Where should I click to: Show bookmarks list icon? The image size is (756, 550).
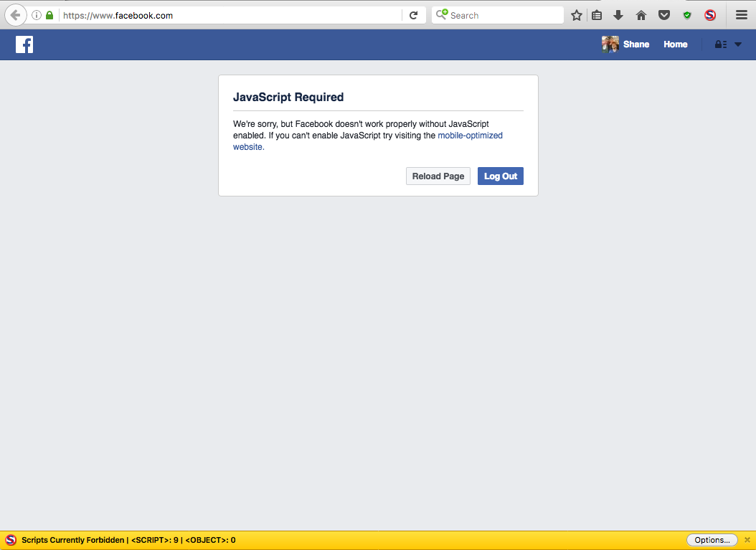(597, 16)
